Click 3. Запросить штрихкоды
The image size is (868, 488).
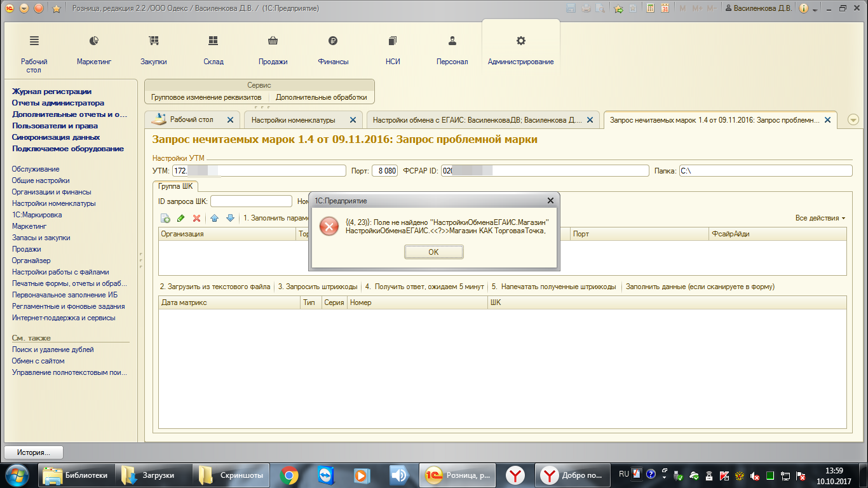318,287
